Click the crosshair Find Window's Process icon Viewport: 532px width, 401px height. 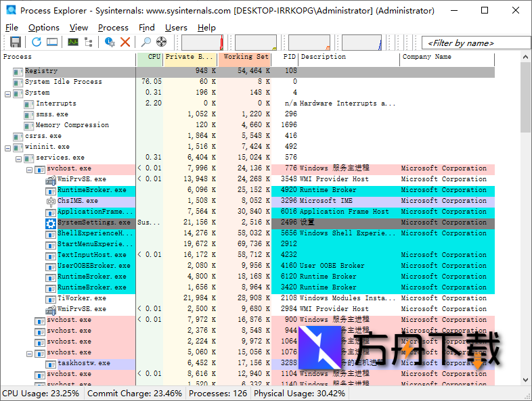[x=161, y=42]
